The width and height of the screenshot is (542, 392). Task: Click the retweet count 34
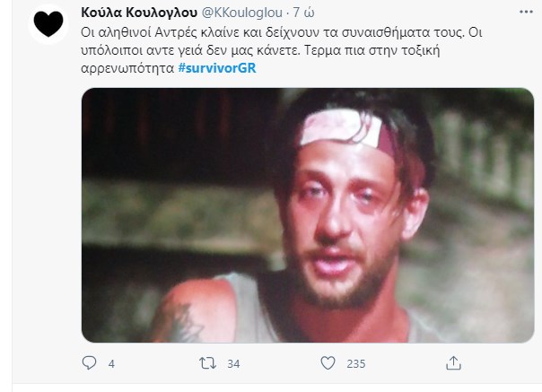pyautogui.click(x=233, y=363)
